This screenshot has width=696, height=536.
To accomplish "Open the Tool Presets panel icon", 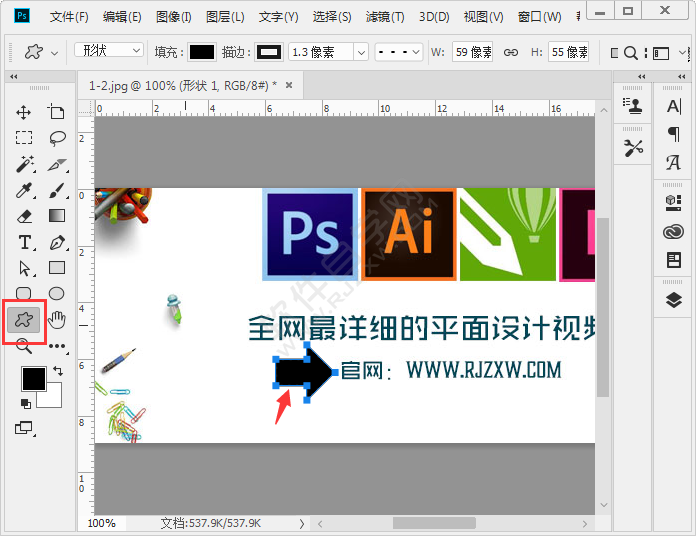I will [x=633, y=148].
